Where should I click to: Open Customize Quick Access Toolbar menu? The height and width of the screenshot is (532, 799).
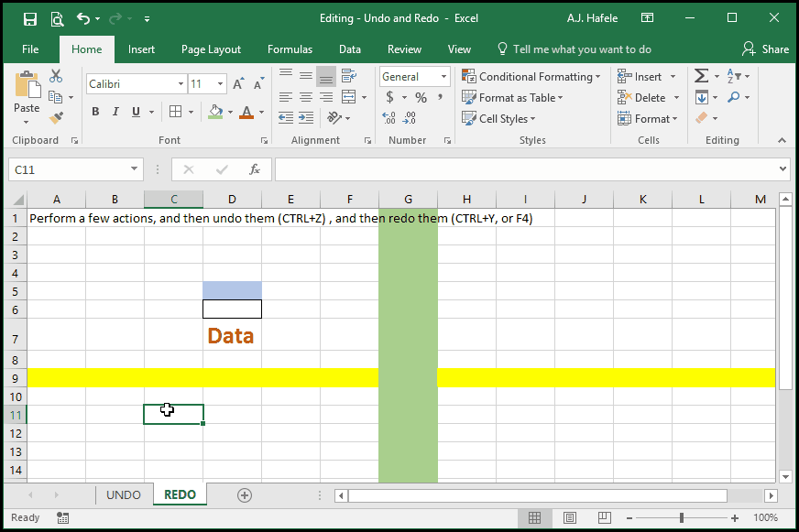[x=147, y=19]
